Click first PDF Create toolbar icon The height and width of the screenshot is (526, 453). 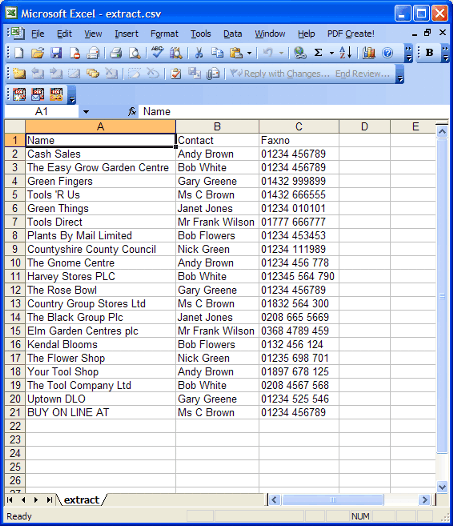(19, 94)
